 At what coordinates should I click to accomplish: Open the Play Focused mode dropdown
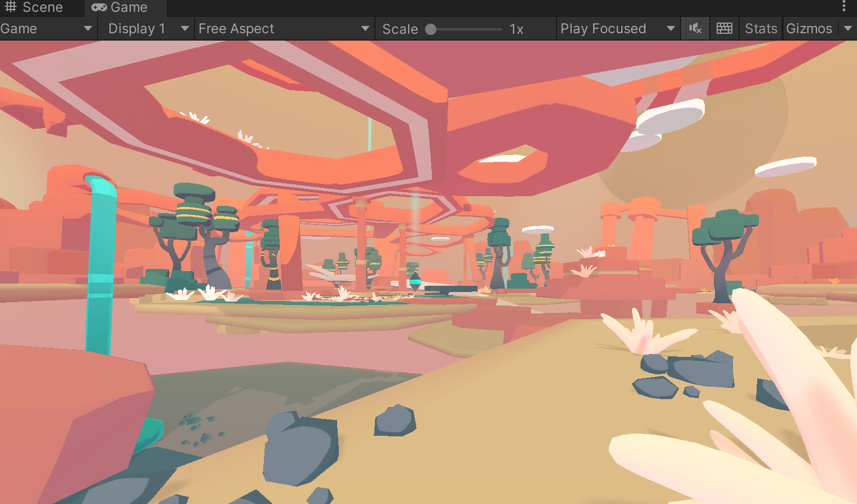(x=617, y=28)
